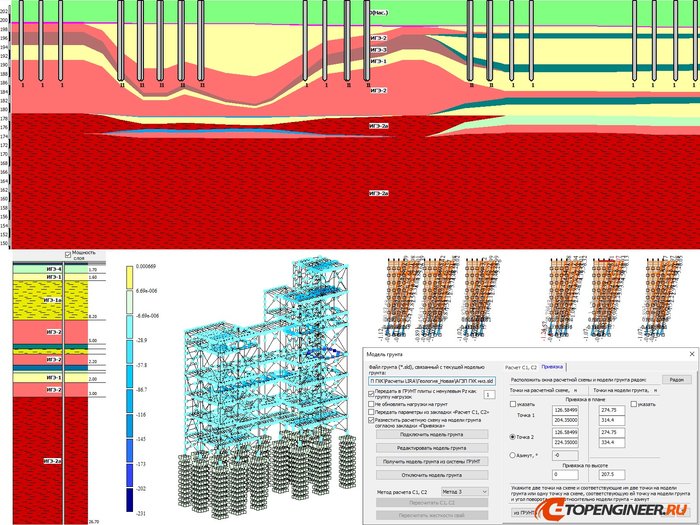Click legend value -86.7
Viewport: 700px width, 525px height.
(142, 390)
